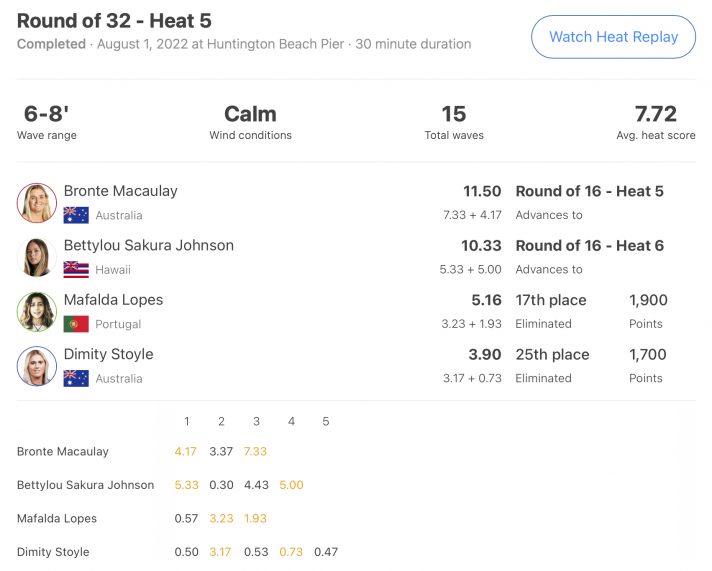
Task: Click Australia flag icon under Bronte Macaulay
Action: [76, 215]
